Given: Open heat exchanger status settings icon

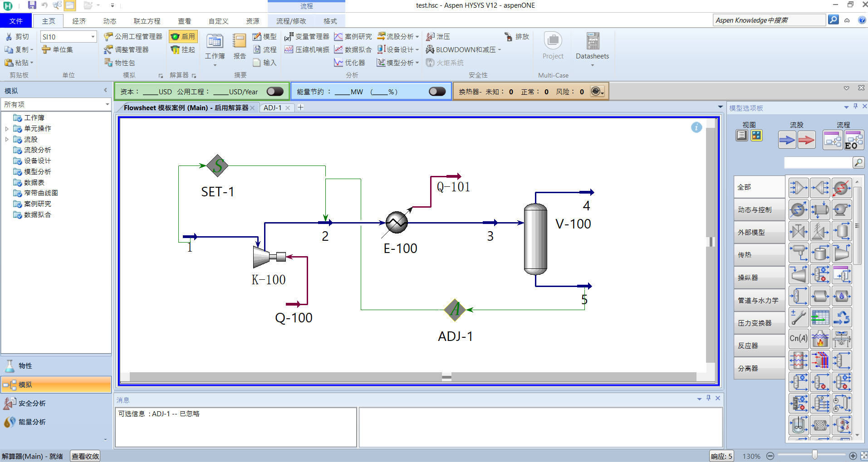Looking at the screenshot, I should [597, 92].
